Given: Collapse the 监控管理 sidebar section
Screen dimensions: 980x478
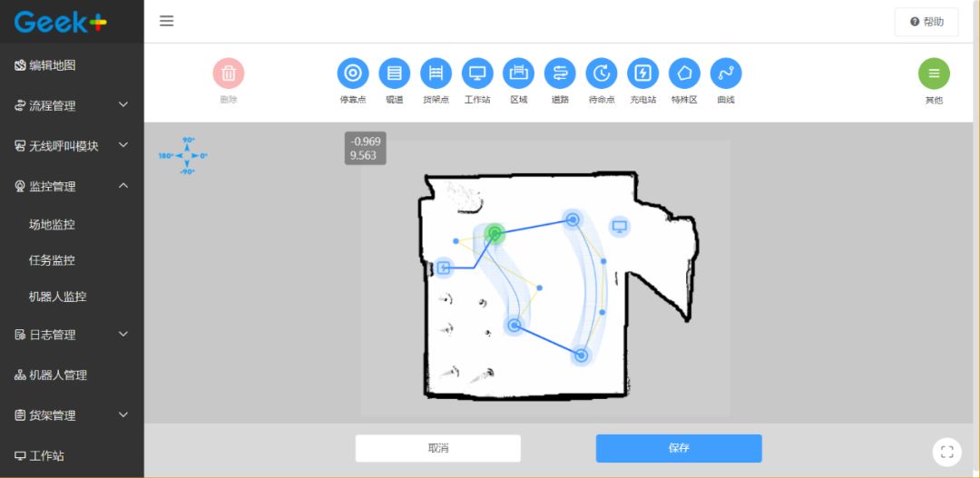Looking at the screenshot, I should coord(72,186).
